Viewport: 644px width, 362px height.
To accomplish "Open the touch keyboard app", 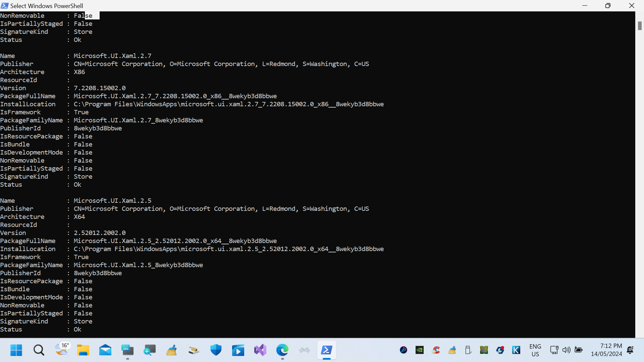I will pyautogui.click(x=127, y=350).
